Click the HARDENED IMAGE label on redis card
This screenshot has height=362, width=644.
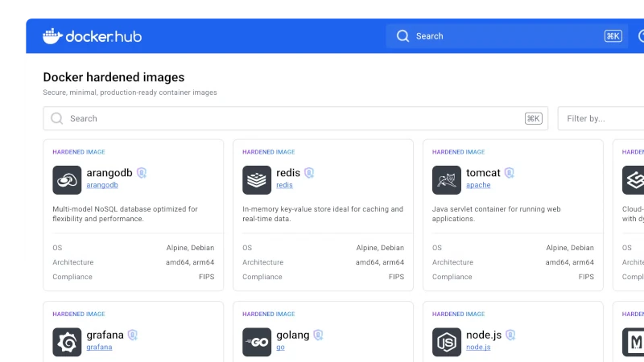[269, 152]
